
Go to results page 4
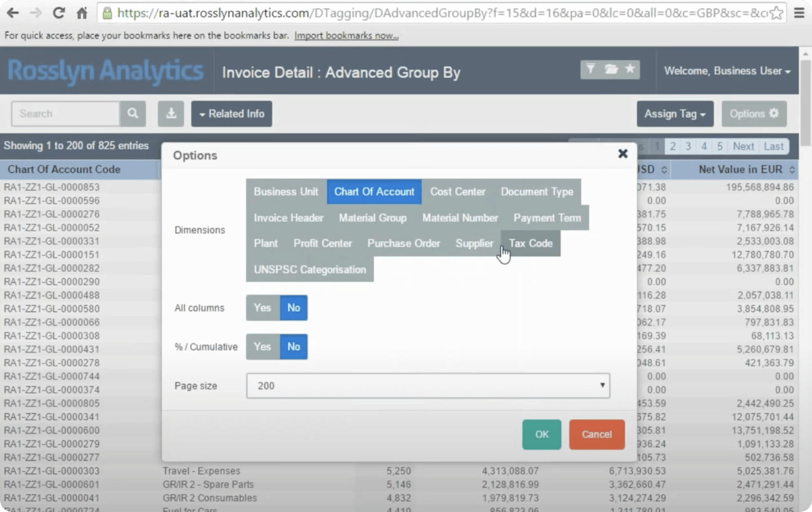tap(704, 147)
